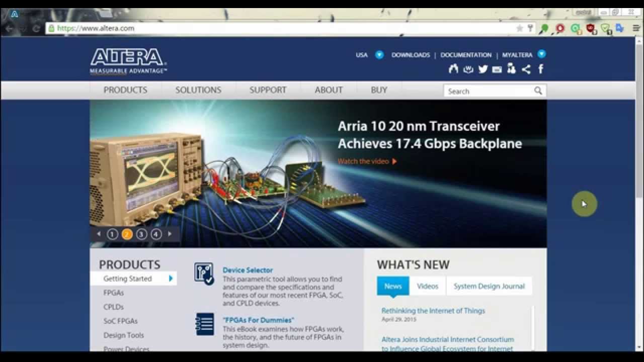Select Design Tools in the Products list
This screenshot has width=644, height=362.
tap(124, 335)
